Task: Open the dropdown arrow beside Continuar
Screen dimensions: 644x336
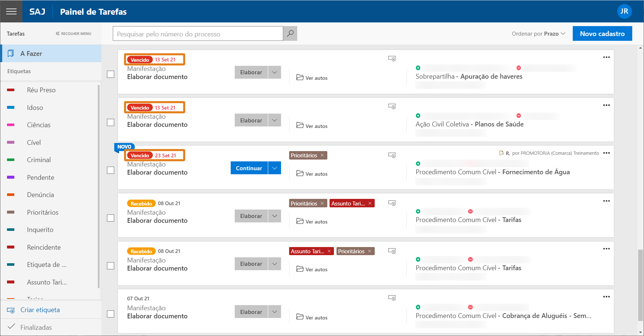Action: [x=274, y=168]
